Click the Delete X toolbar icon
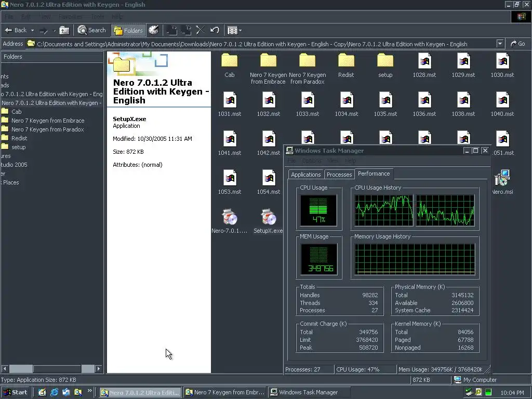532x399 pixels. coord(200,30)
